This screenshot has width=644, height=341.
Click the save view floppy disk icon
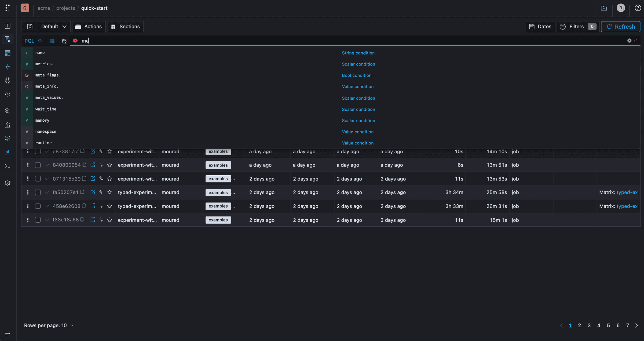[x=30, y=26]
